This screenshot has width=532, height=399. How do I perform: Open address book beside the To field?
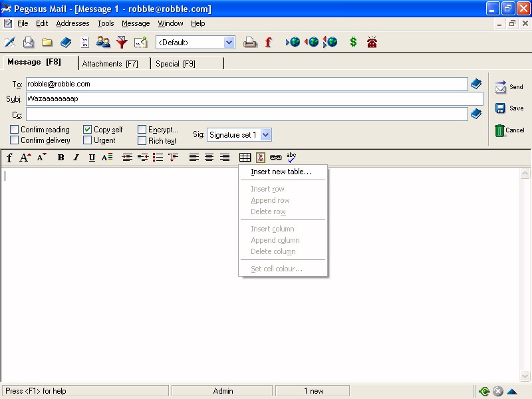click(476, 84)
